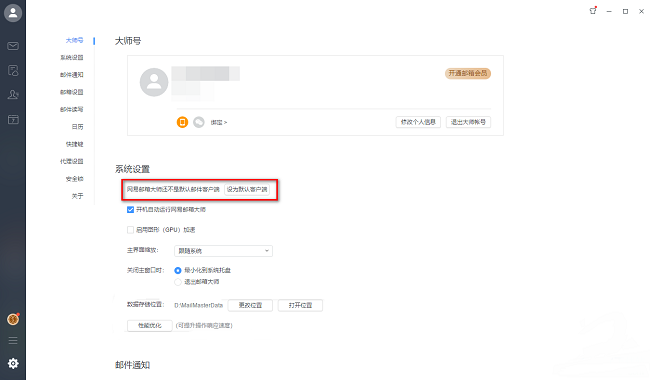Viewport: 650px width, 380px height.
Task: Go to 邮箱设置 in settings navigation
Action: (x=72, y=92)
